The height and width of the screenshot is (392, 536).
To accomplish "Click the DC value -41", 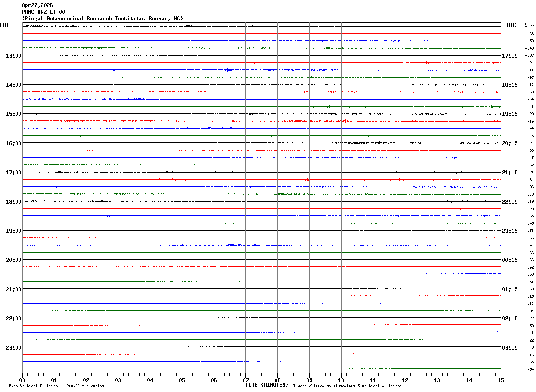I will [x=530, y=107].
